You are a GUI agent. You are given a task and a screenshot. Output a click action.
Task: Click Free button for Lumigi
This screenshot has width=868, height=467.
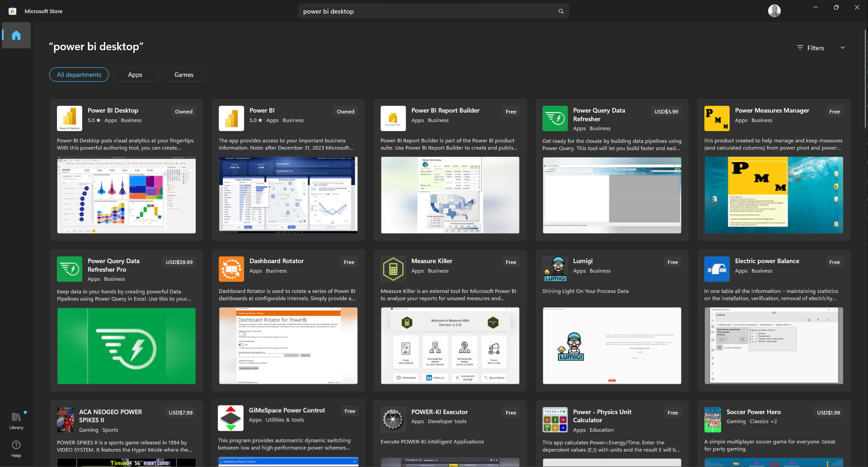coord(673,262)
